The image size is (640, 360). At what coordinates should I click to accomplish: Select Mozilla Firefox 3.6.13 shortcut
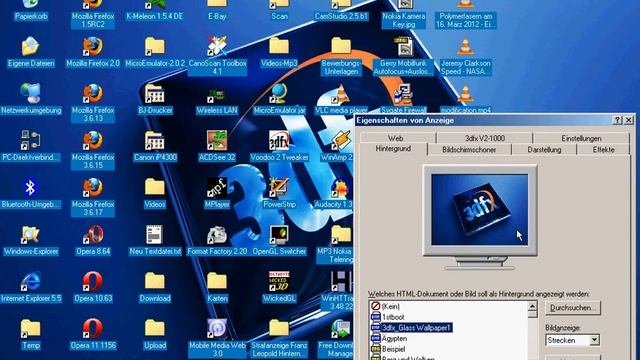pos(93,103)
